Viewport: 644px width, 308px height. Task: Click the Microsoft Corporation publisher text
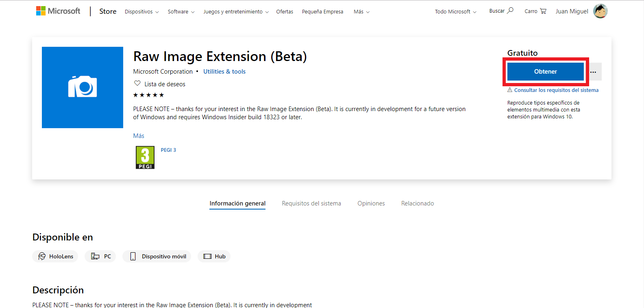163,72
